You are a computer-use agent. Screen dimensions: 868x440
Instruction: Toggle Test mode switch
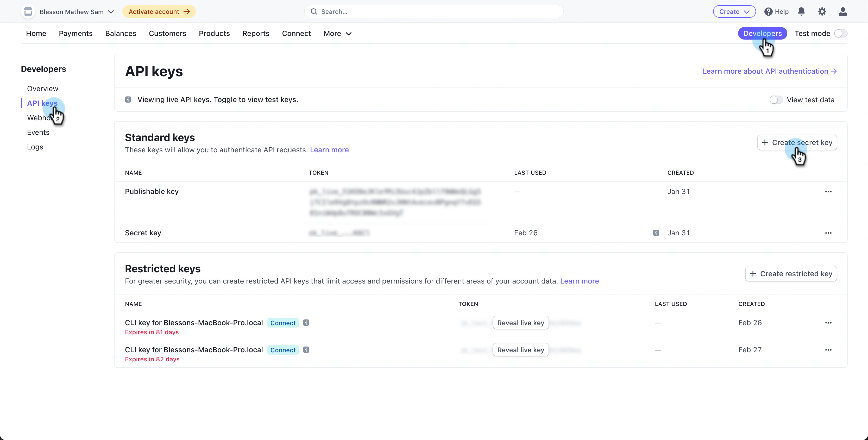(840, 33)
